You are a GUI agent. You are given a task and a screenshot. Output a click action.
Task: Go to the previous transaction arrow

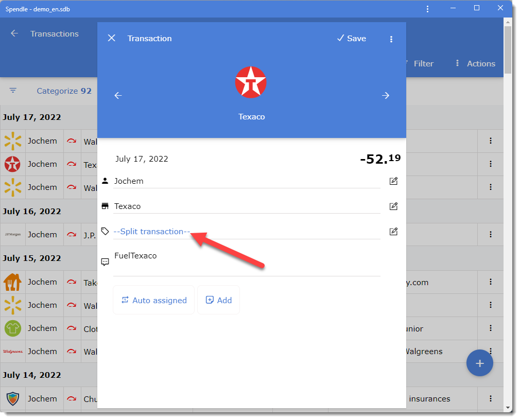point(118,95)
